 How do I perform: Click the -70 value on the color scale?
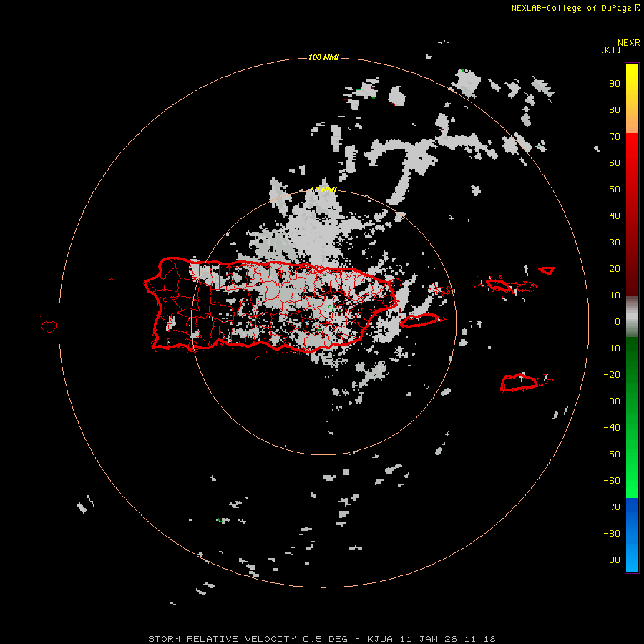[612, 507]
